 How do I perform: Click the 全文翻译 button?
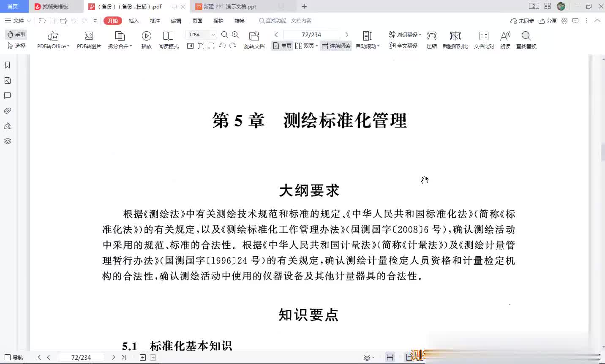(x=403, y=46)
